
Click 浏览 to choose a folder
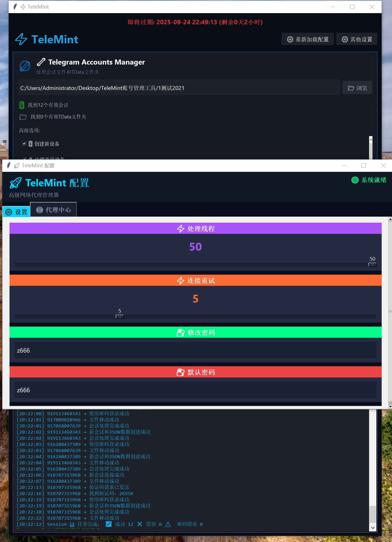(x=357, y=88)
